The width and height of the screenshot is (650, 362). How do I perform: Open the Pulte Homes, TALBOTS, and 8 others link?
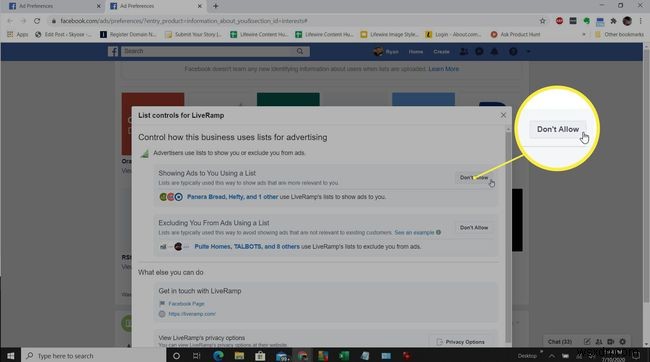(247, 246)
